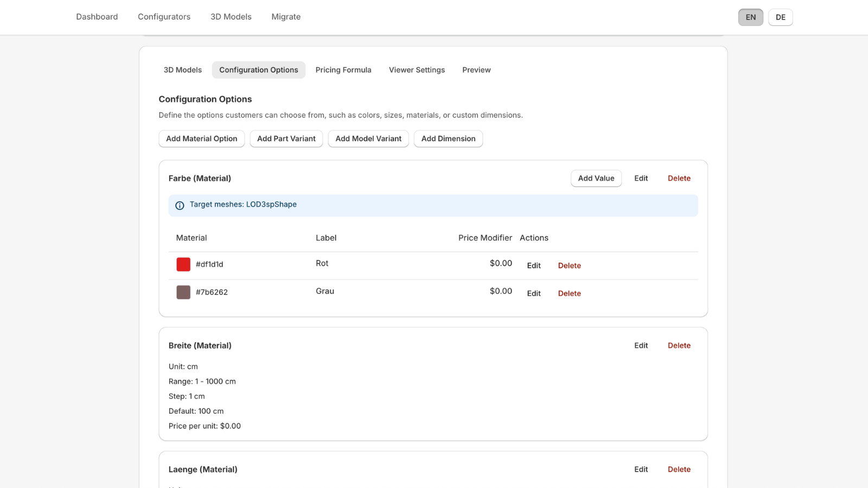868x488 pixels.
Task: Click Add Part Variant
Action: [286, 139]
